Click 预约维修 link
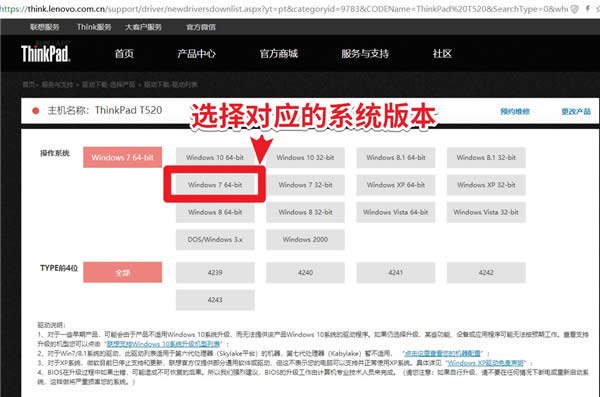The image size is (600, 397). click(x=515, y=111)
